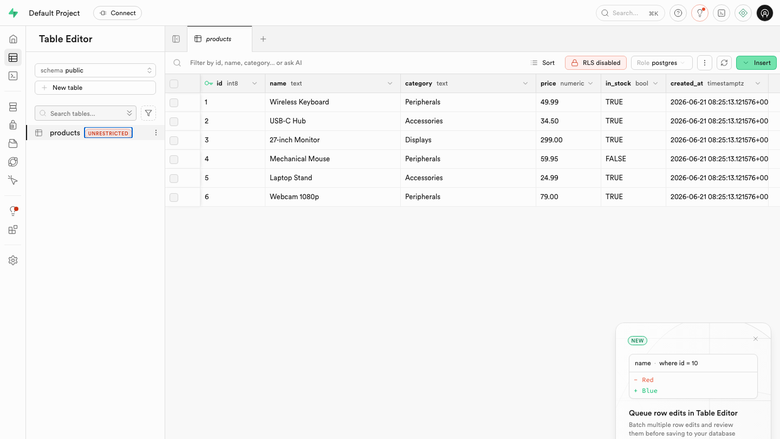Open Database sidebar icon
This screenshot has height=439, width=780.
(13, 107)
